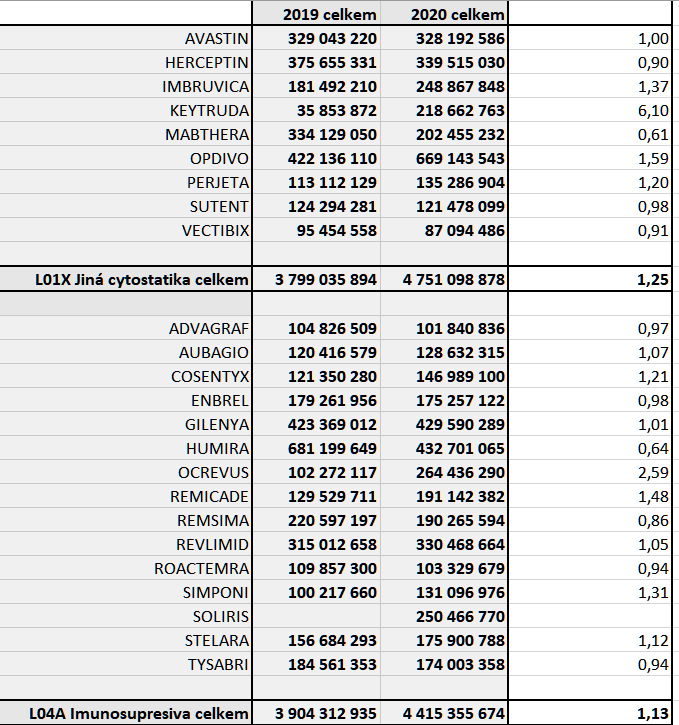Select the ADVAGRAF name cell
Viewport: 679px width, 725px height.
coord(126,328)
